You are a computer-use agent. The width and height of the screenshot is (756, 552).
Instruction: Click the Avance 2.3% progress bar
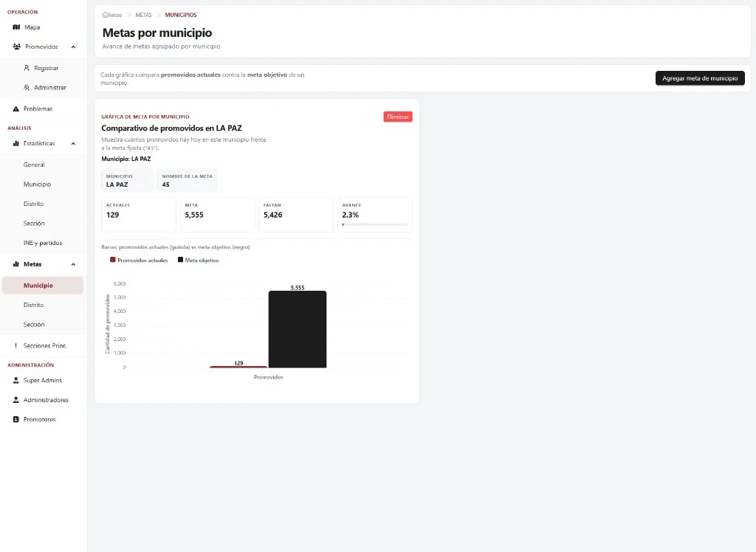click(x=374, y=224)
